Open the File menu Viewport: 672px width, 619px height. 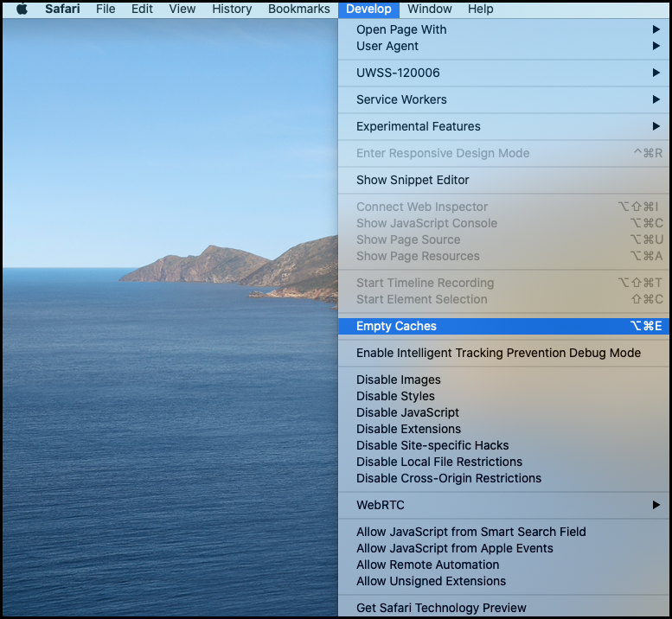106,9
